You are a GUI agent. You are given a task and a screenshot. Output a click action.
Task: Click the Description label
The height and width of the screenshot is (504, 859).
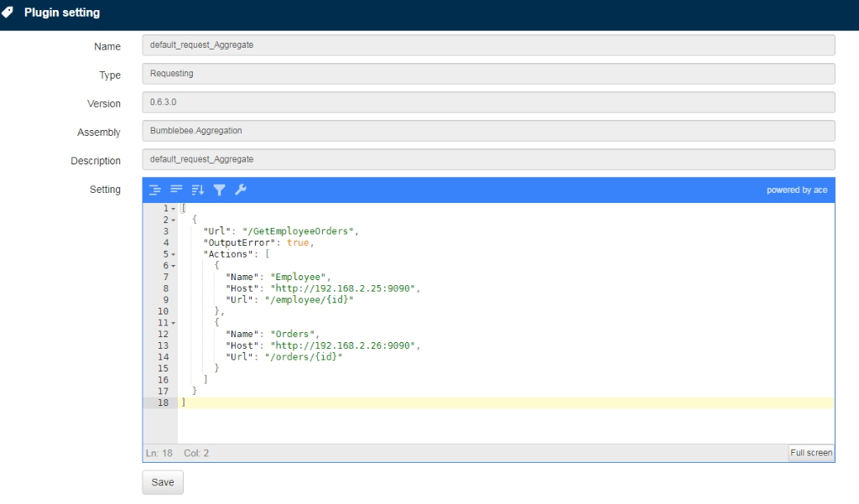(x=96, y=161)
